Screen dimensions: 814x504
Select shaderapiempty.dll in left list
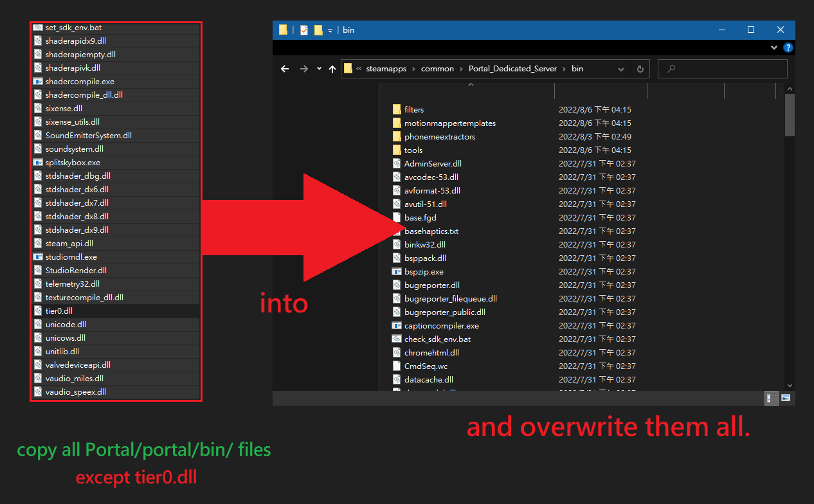click(x=116, y=54)
